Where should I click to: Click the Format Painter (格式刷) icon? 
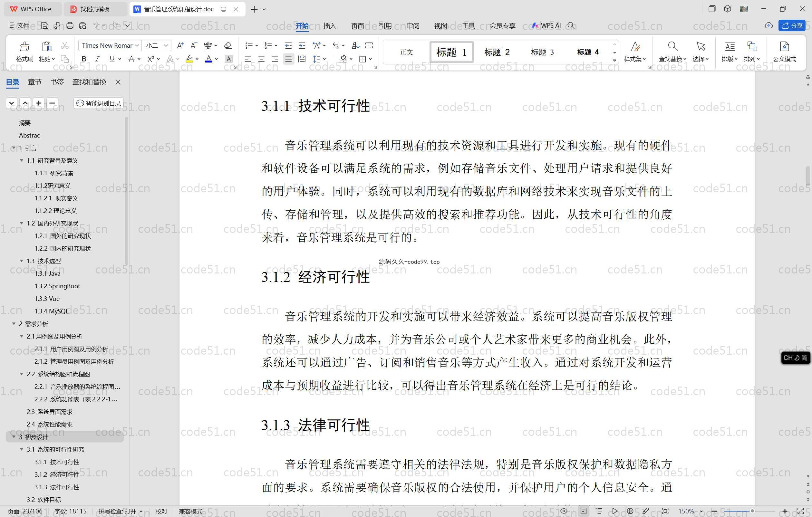click(x=24, y=46)
